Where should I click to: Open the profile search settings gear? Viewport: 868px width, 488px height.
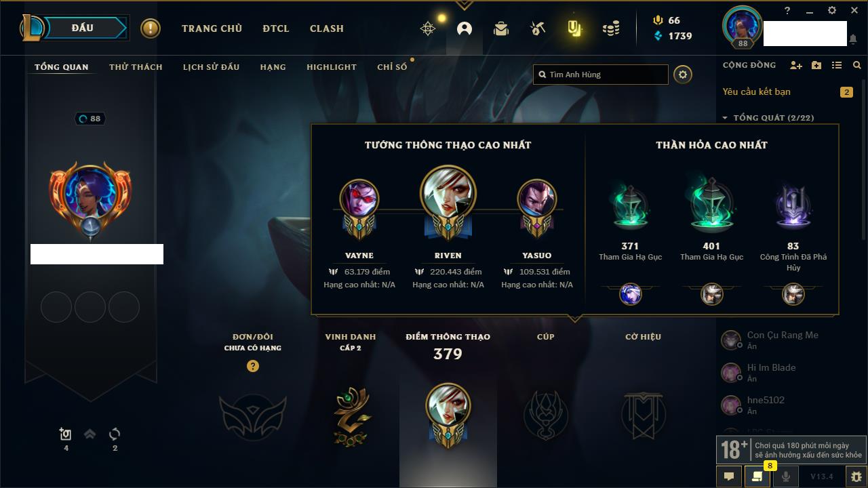(x=683, y=75)
